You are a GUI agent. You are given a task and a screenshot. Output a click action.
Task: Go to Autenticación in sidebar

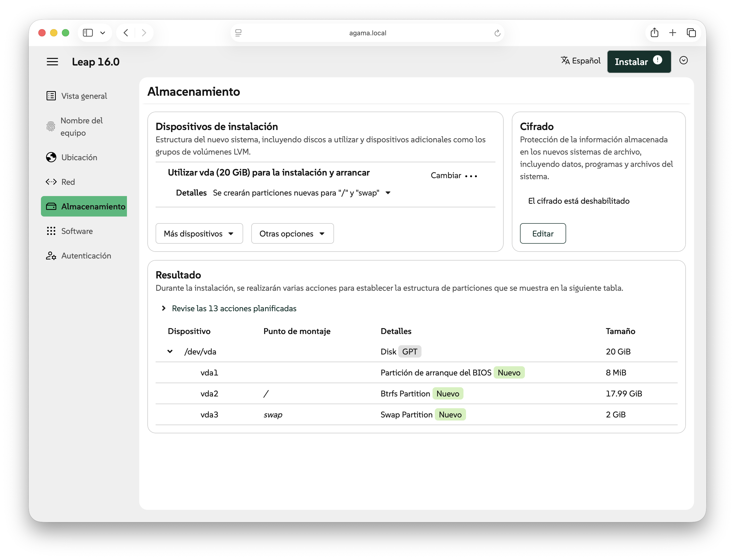(x=86, y=256)
